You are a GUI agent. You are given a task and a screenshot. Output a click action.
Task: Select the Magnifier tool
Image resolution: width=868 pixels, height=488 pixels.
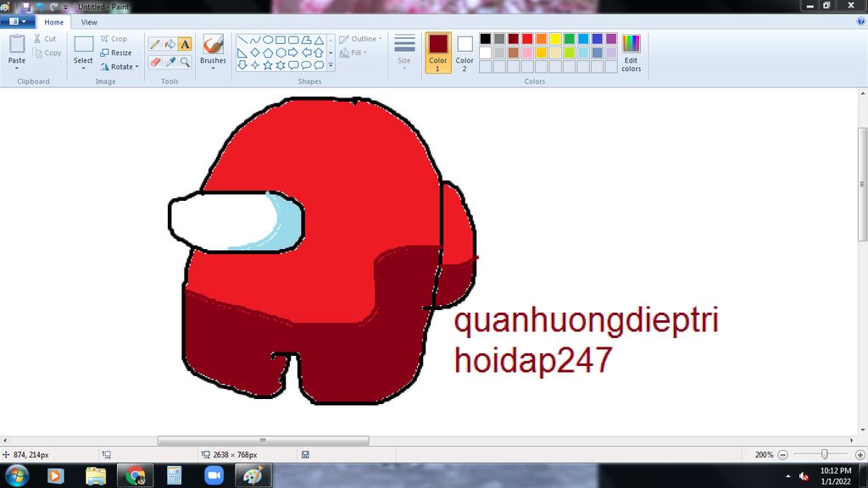click(x=185, y=62)
